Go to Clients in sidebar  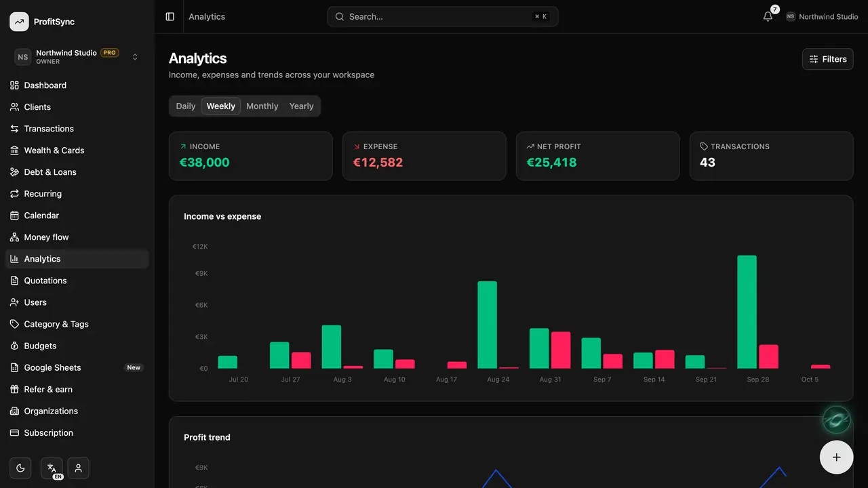click(x=77, y=107)
